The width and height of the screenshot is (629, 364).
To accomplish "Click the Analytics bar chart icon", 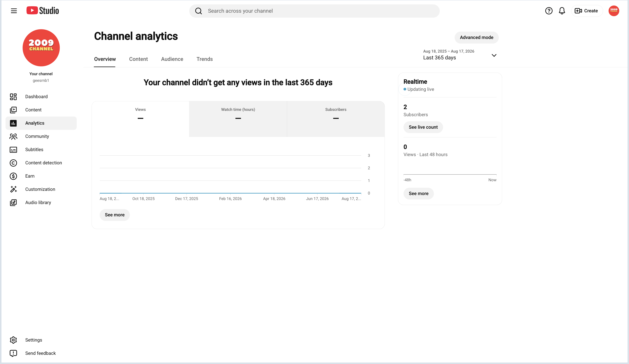I will tap(13, 123).
